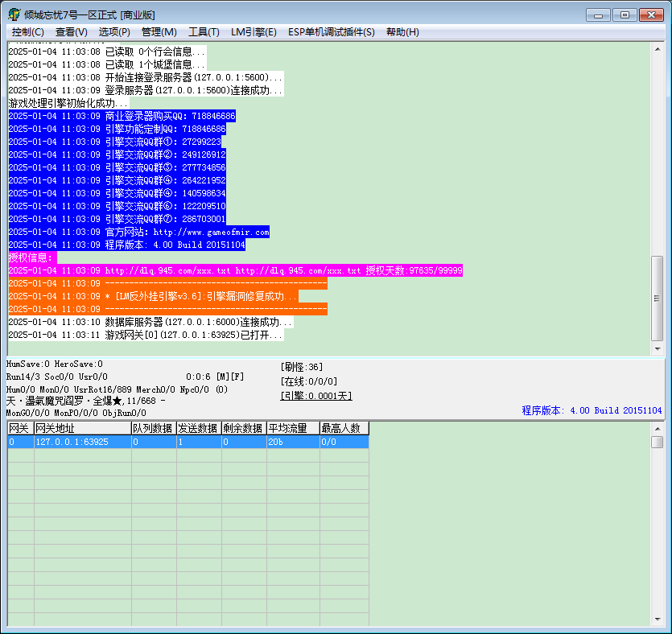Open the 查看(V) menu
This screenshot has height=634, width=672.
(71, 32)
